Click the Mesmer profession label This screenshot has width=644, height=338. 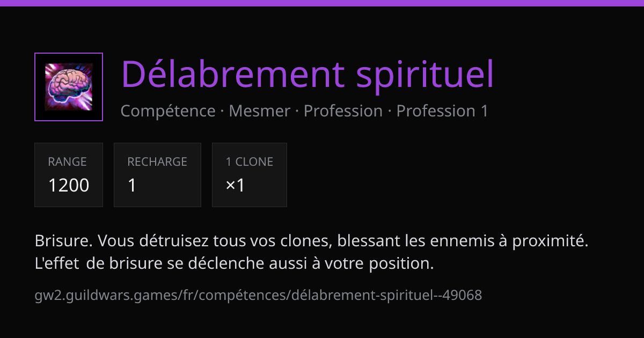(x=259, y=111)
